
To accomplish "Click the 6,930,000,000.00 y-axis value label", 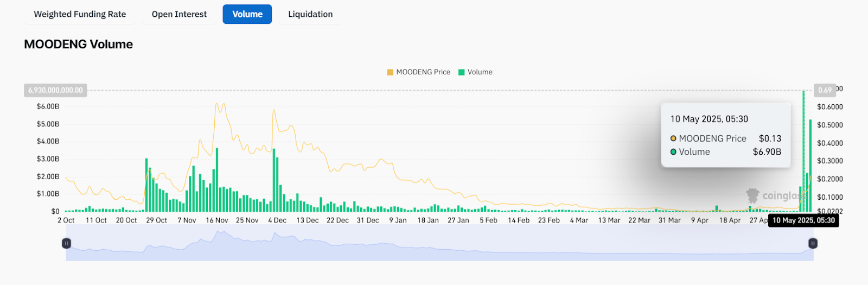I will 55,90.
